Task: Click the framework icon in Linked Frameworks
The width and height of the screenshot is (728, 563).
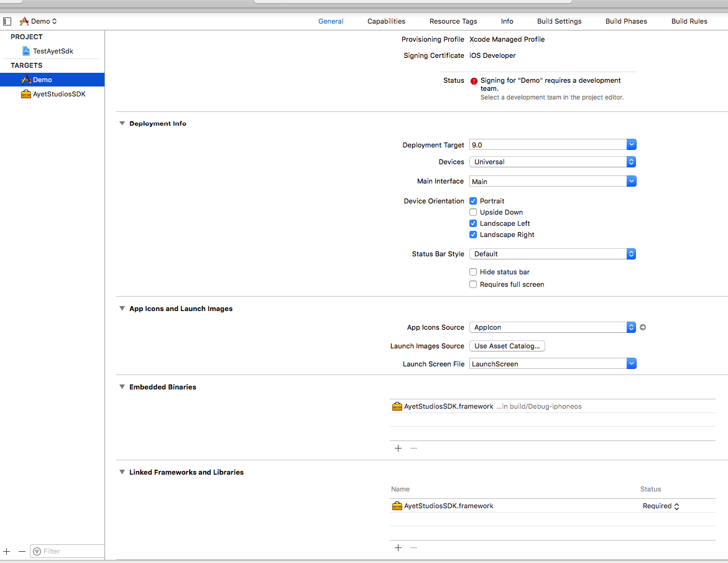Action: click(397, 506)
